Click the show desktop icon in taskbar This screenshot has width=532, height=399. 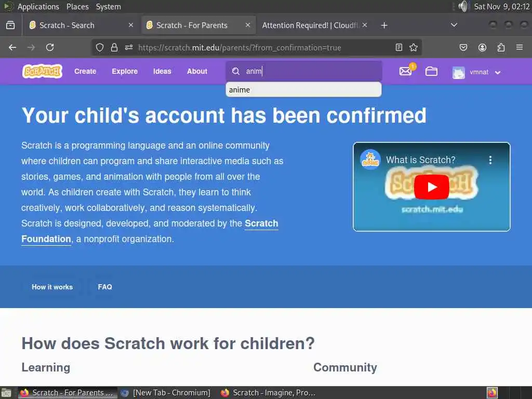[6, 393]
